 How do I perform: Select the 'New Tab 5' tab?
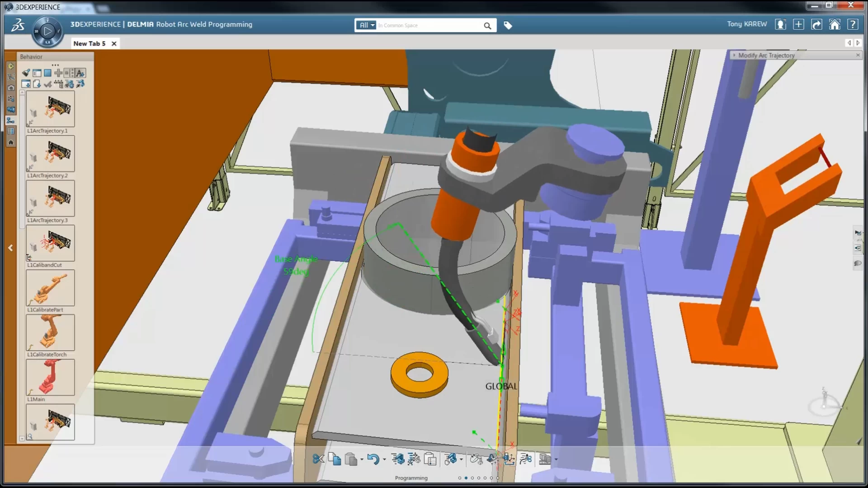tap(89, 43)
